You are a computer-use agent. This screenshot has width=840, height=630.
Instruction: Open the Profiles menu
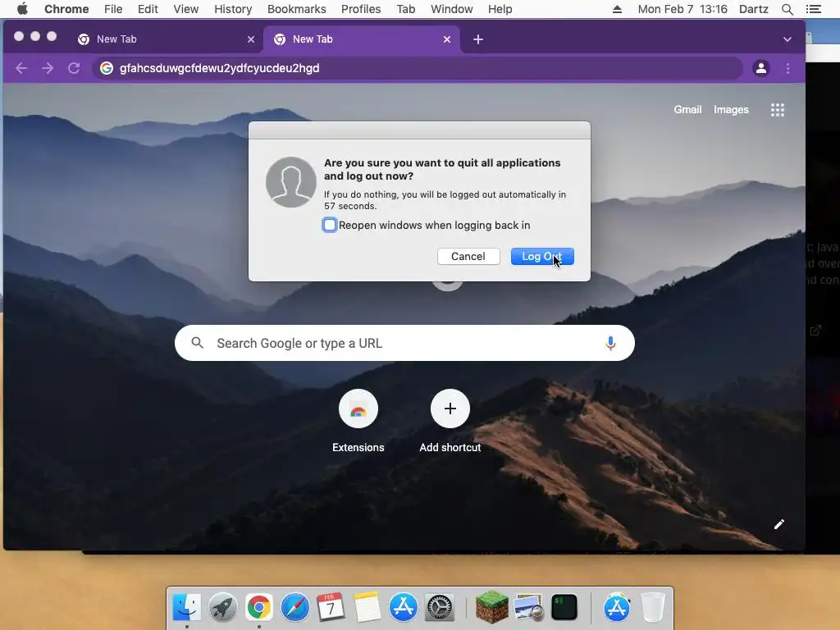(x=361, y=9)
